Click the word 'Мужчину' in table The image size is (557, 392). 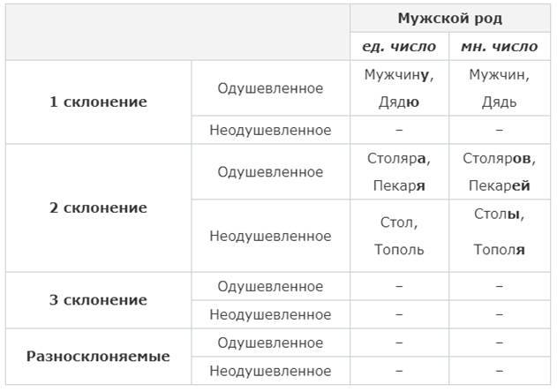397,75
